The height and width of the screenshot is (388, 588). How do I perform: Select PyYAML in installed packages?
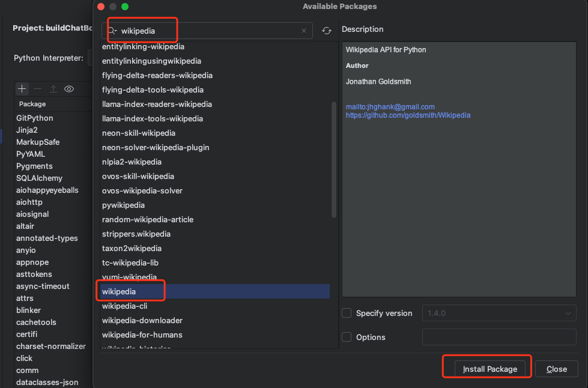pyautogui.click(x=31, y=154)
